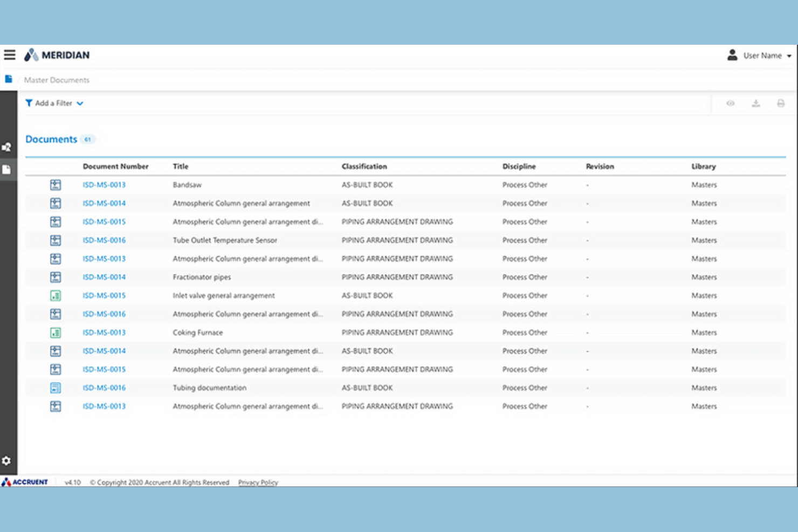Open document ISD-MS-0014 Atmospheric Column general arrangement

[104, 203]
